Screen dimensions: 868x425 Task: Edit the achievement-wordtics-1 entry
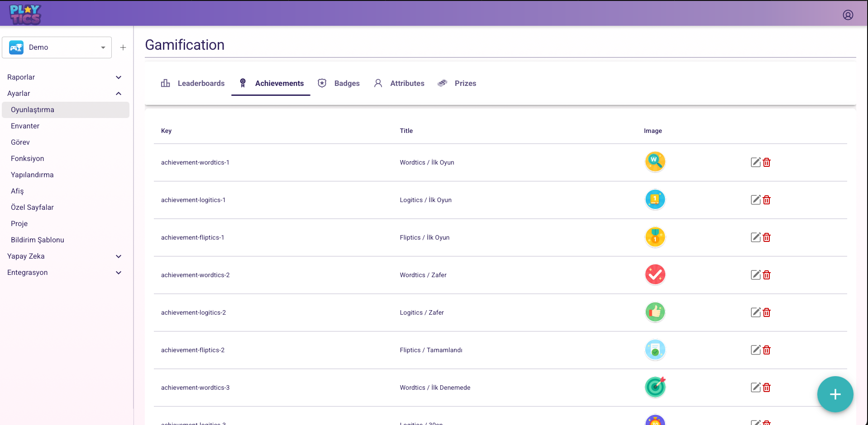click(x=755, y=162)
